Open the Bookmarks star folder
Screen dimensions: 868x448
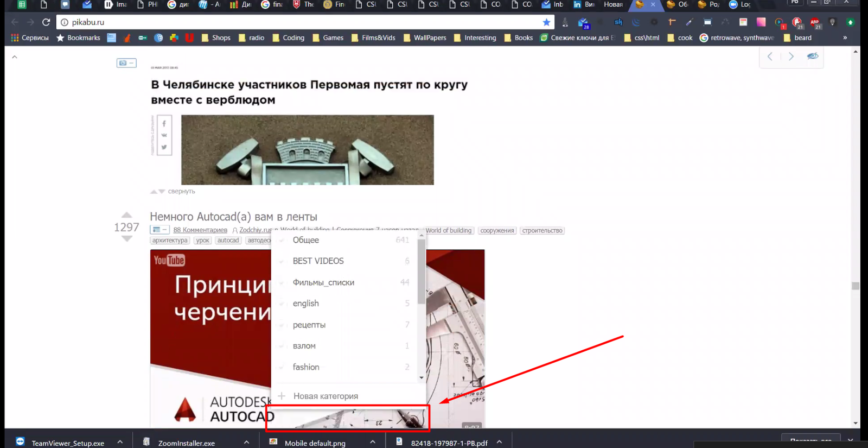[79, 38]
